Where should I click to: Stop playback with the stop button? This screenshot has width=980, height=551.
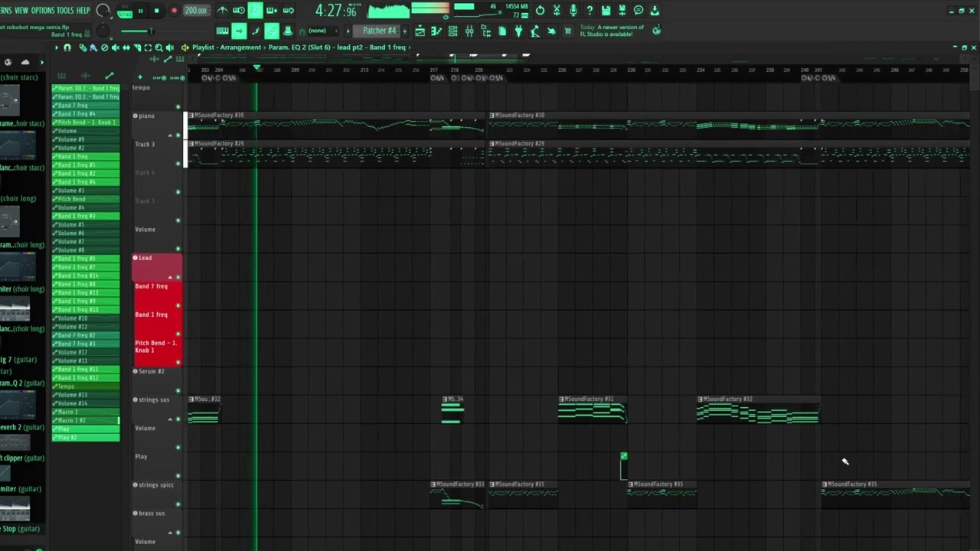coord(156,11)
